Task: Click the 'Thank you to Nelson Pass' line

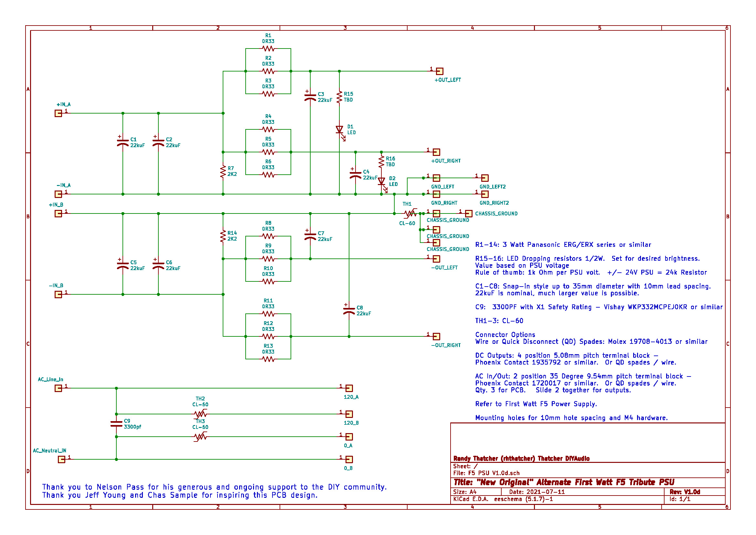Action: 214,487
